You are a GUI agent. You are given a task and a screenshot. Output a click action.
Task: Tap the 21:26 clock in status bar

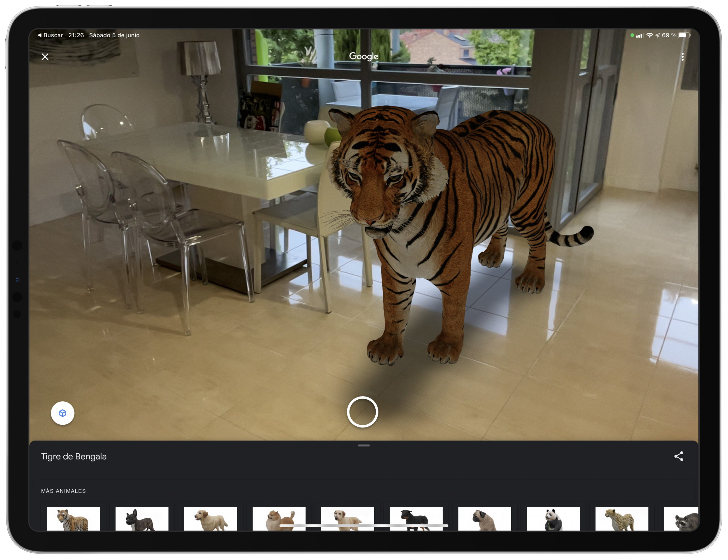[x=76, y=35]
